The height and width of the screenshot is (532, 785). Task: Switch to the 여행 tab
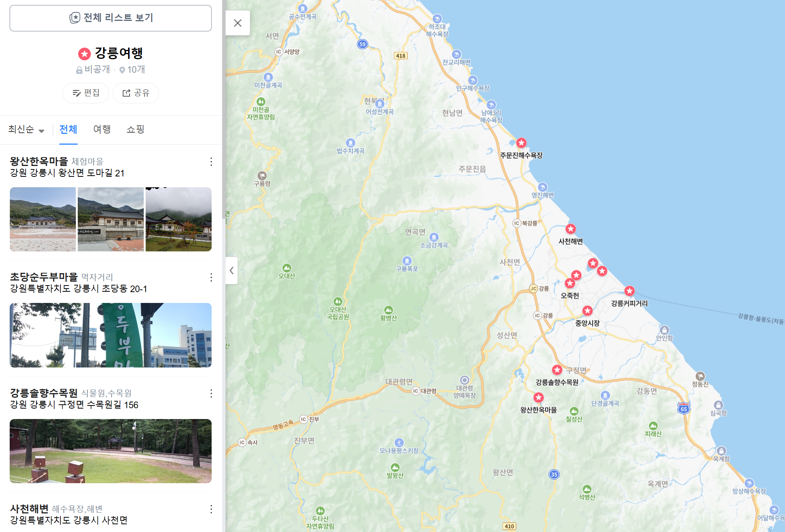tap(102, 129)
